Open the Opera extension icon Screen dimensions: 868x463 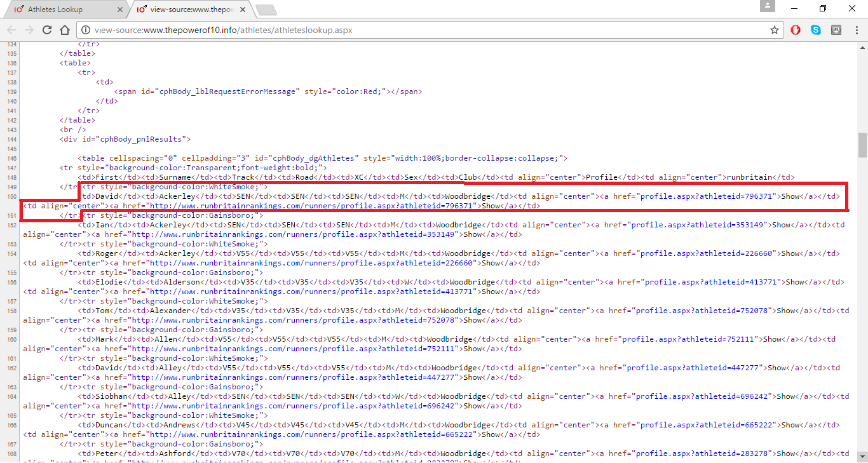pos(796,30)
